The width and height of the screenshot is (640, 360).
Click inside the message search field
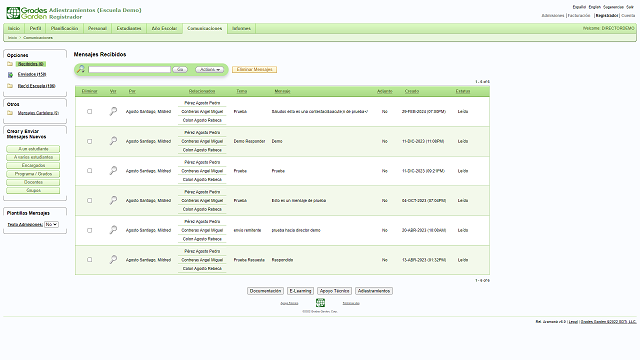pyautogui.click(x=129, y=69)
